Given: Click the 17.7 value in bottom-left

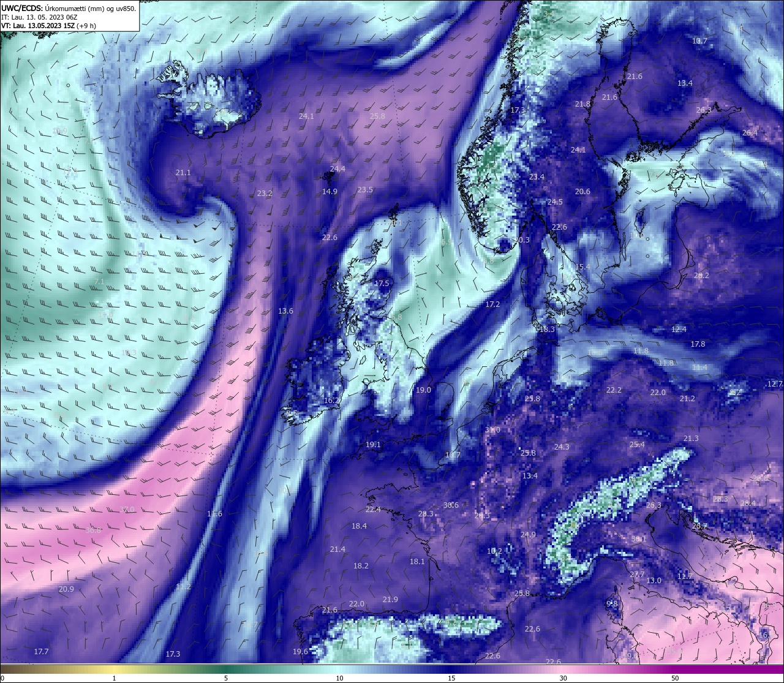Looking at the screenshot, I should tap(41, 651).
